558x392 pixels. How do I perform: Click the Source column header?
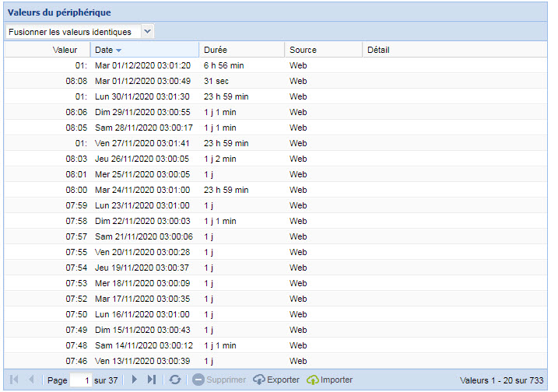[x=303, y=50]
